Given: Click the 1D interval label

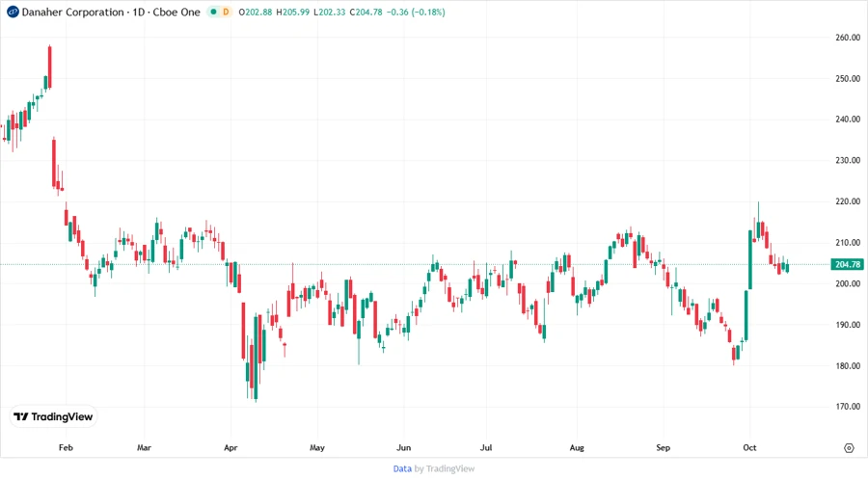Looking at the screenshot, I should (x=140, y=13).
